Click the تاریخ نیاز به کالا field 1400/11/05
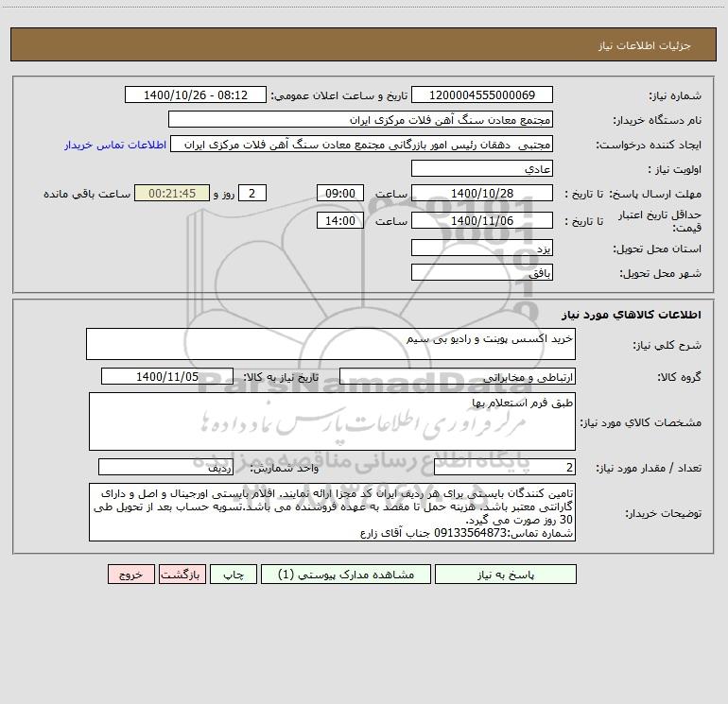 coord(167,376)
